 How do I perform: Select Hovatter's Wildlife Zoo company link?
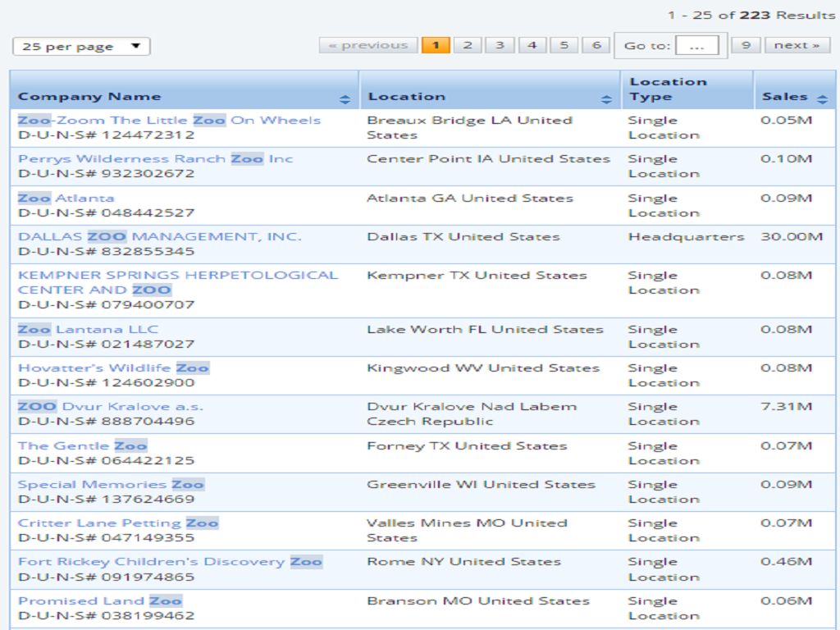point(113,367)
